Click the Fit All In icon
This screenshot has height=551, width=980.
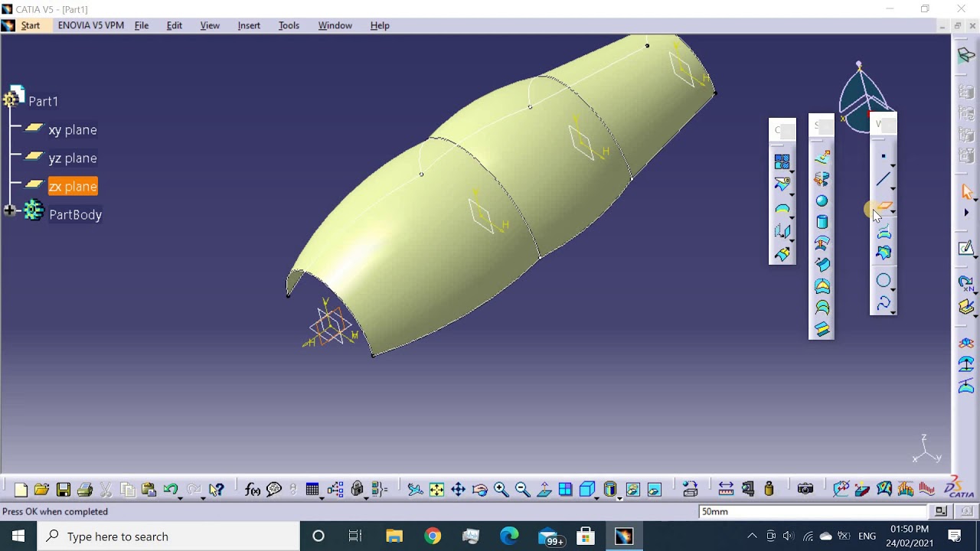(436, 490)
